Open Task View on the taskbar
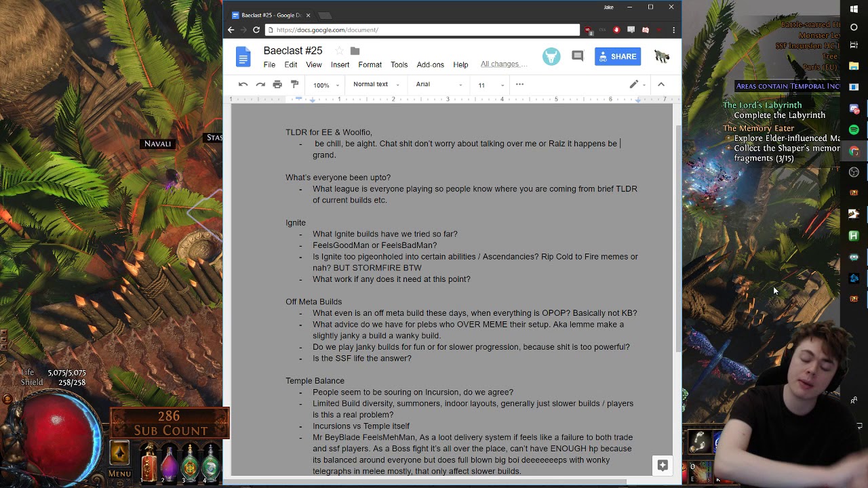Viewport: 868px width, 488px height. (854, 45)
